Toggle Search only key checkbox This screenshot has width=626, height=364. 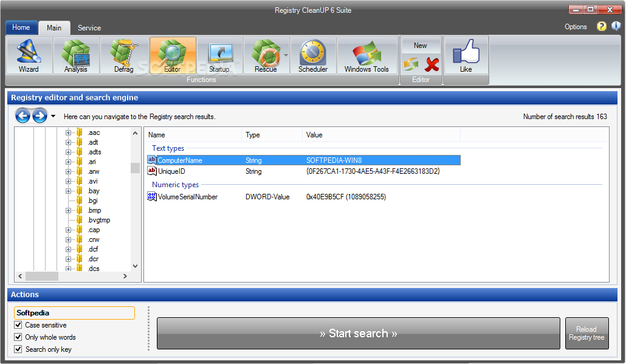tap(18, 349)
